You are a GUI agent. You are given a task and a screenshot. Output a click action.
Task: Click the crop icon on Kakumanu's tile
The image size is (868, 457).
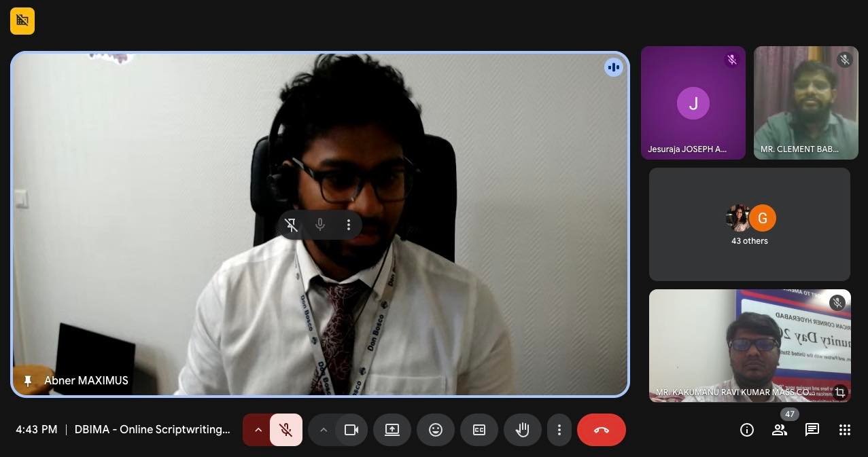[x=840, y=392]
